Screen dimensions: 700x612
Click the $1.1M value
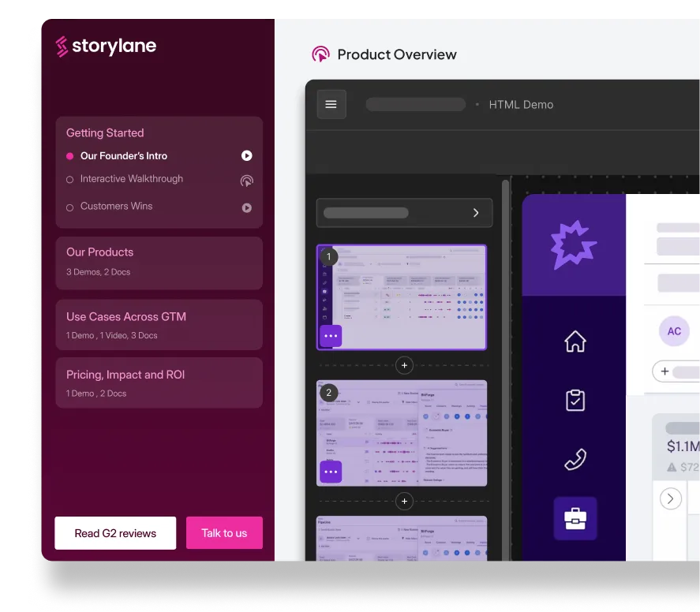(x=683, y=446)
